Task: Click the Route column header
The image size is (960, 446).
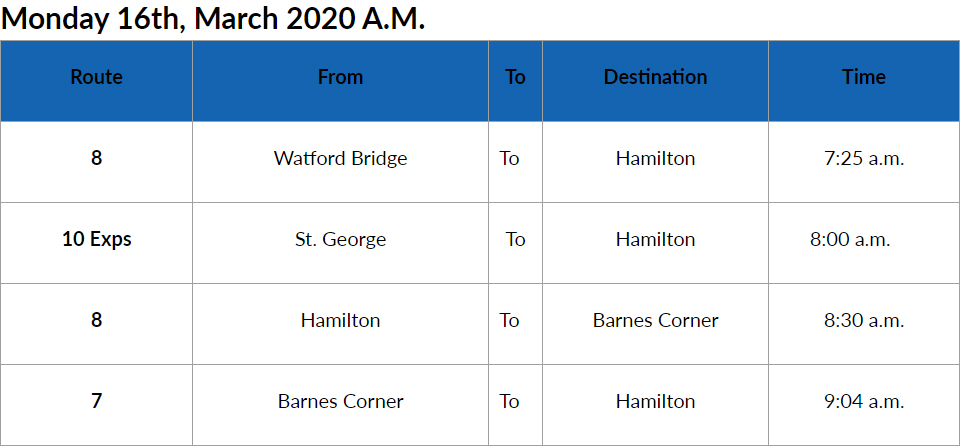Action: pos(96,77)
